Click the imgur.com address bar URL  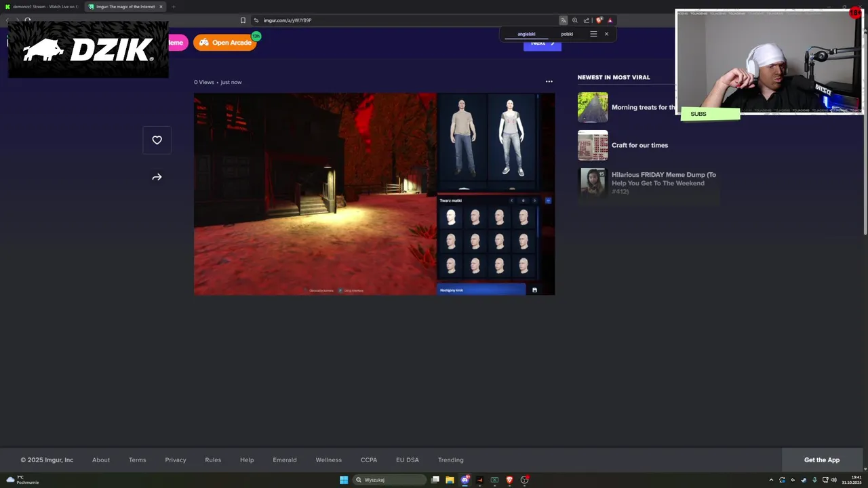point(288,20)
